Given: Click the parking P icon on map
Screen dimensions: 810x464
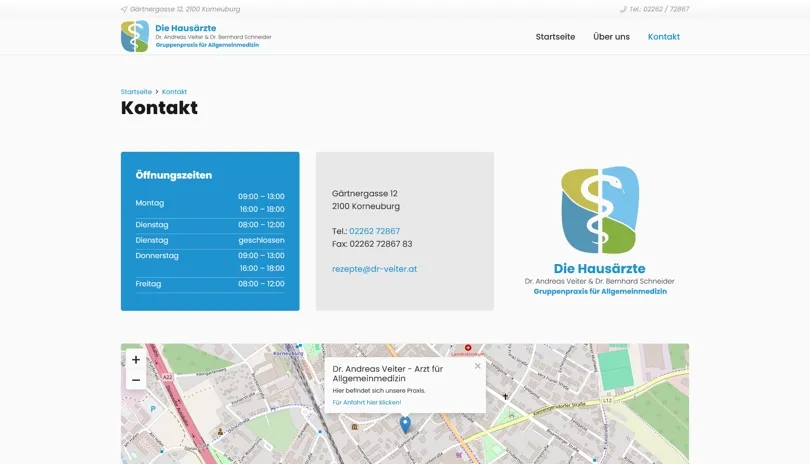Looking at the screenshot, I should [153, 409].
